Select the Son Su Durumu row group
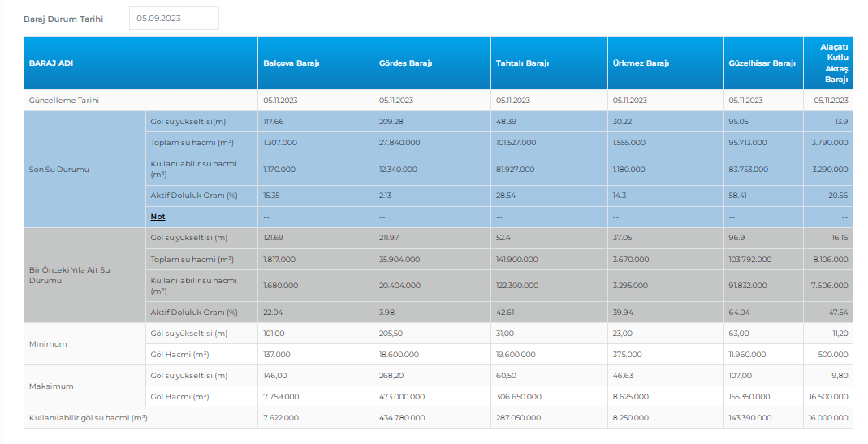The width and height of the screenshot is (868, 444). 59,170
